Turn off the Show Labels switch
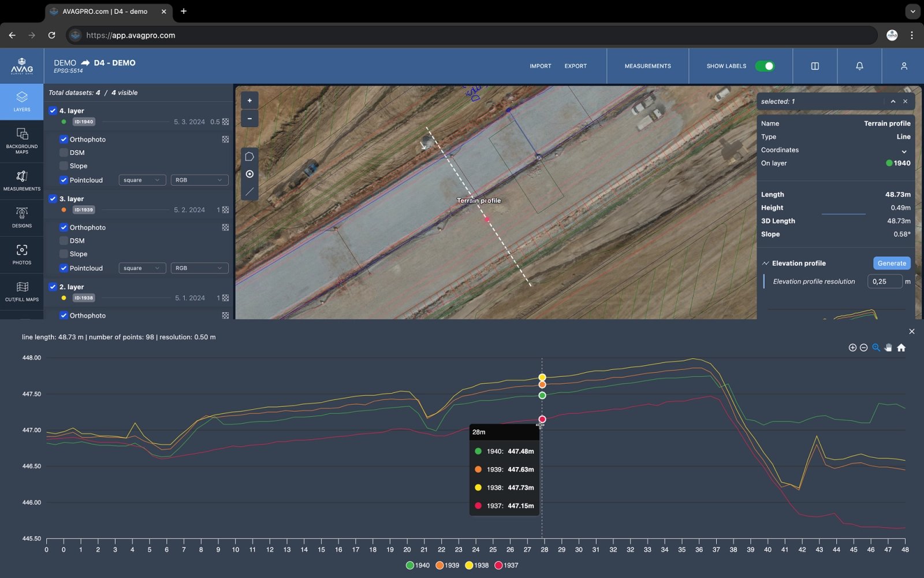 click(x=765, y=66)
